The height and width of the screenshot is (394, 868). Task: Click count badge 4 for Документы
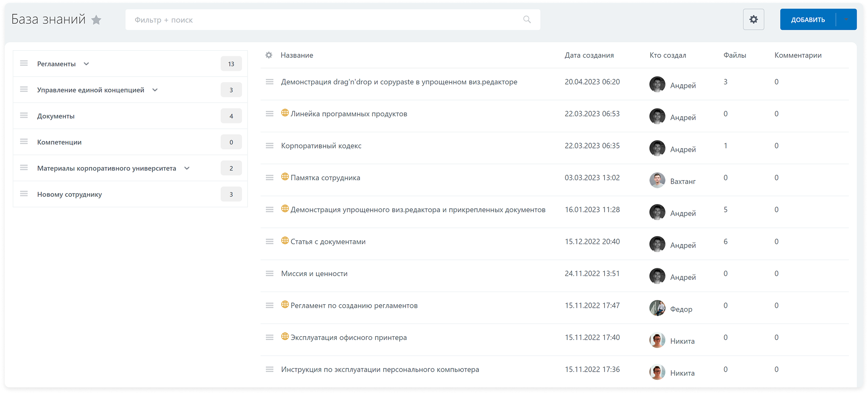coord(231,116)
